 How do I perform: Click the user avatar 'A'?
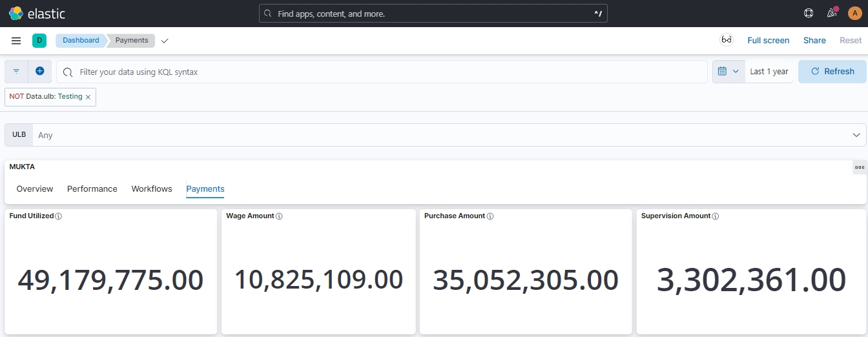tap(854, 13)
